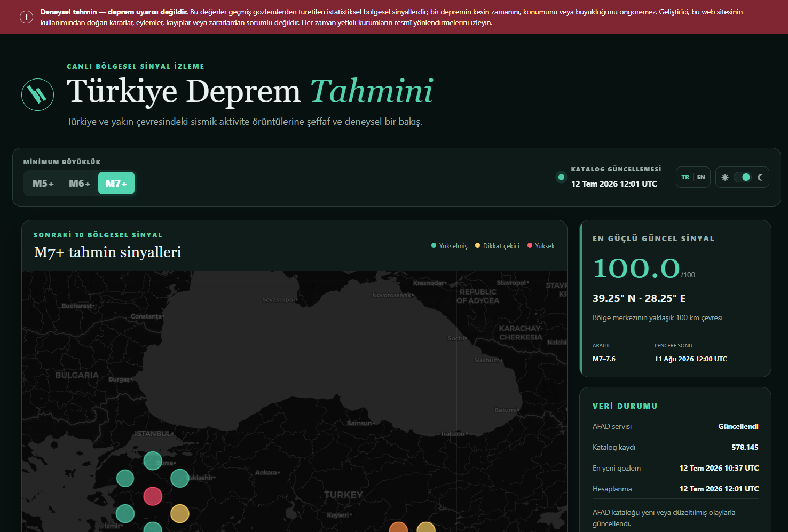Click the EN GÜÇLÜ GÜNCEL SİNYAL card header
This screenshot has width=788, height=532.
coord(653,239)
